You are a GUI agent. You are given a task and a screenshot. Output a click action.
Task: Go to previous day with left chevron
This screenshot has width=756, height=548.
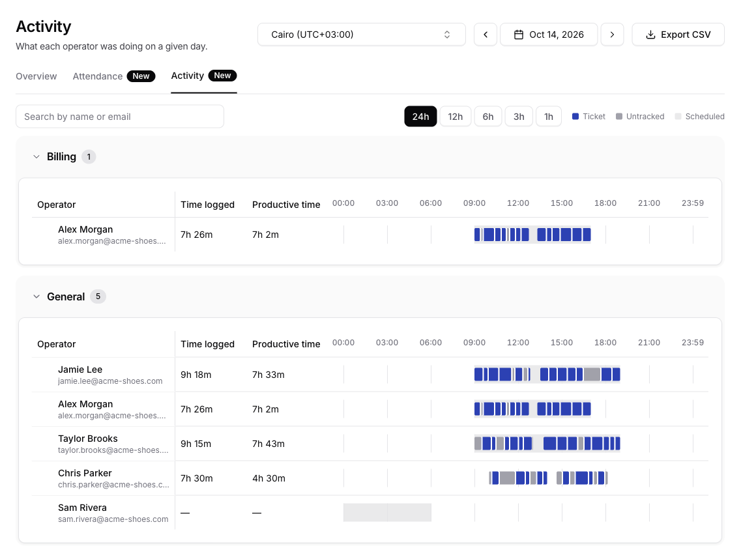[x=486, y=35]
